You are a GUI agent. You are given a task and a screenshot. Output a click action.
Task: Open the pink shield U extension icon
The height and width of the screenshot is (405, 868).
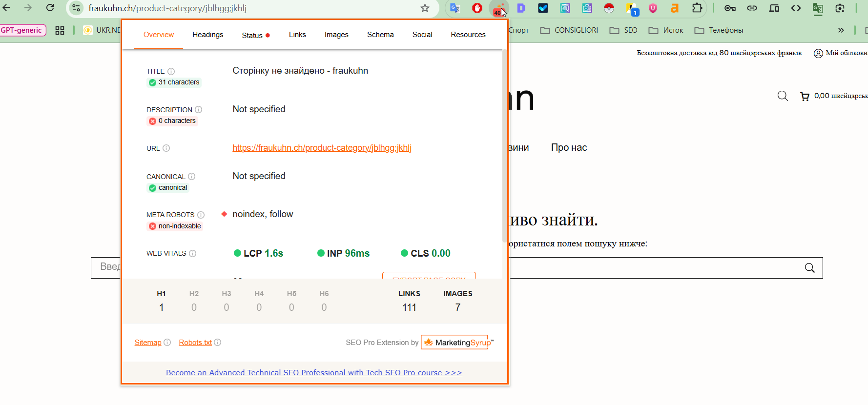tap(653, 8)
